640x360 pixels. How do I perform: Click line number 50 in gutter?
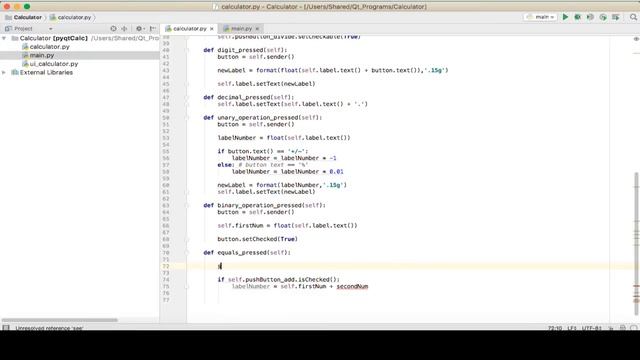166,118
